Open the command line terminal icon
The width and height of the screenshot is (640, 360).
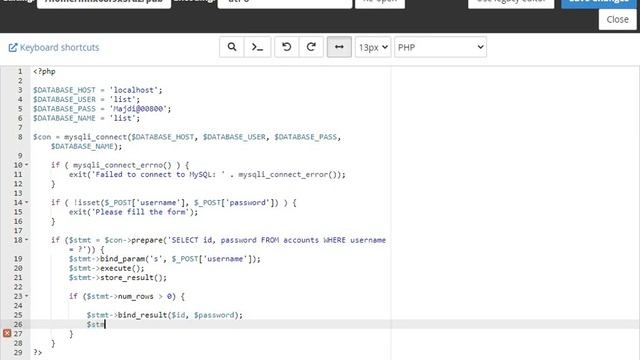point(257,47)
